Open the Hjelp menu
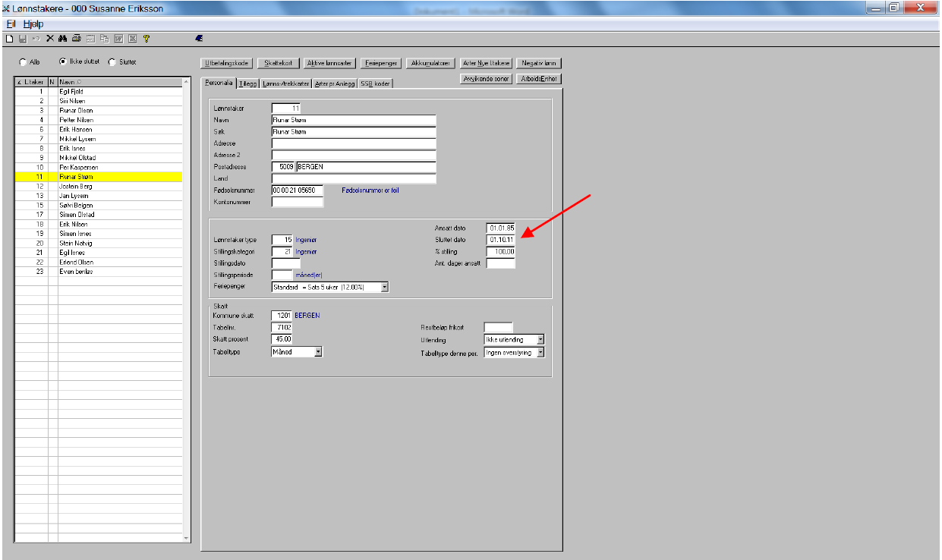This screenshot has height=560, width=942. click(33, 24)
